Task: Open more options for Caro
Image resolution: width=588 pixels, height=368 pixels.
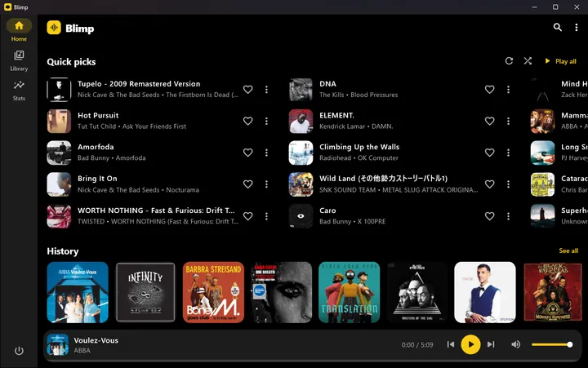Action: tap(509, 216)
